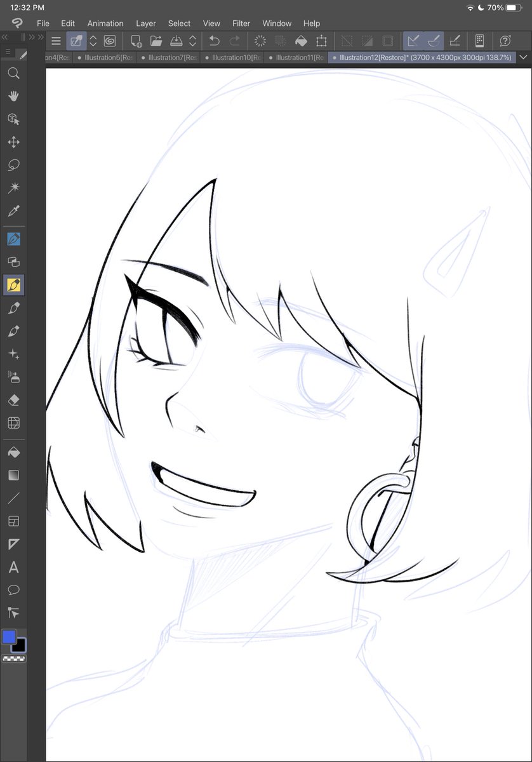Screen dimensions: 532x762
Task: Select the Balloon speech bubble tool
Action: (x=13, y=590)
